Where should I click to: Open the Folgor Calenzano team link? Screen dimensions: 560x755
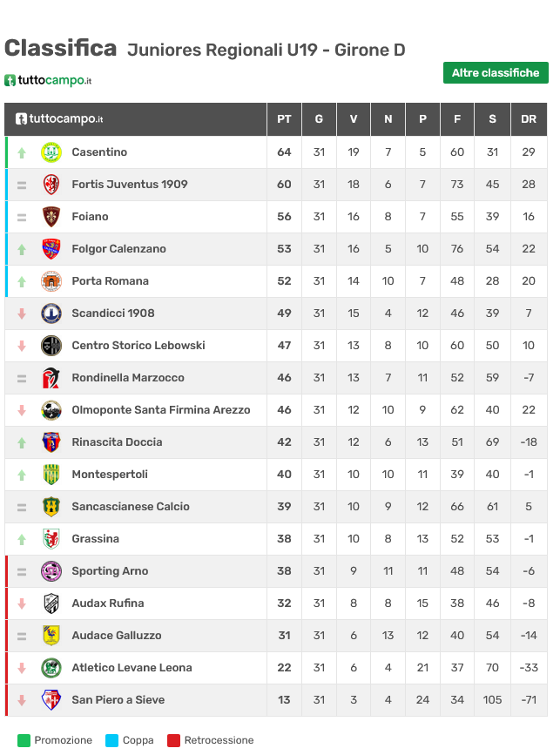[x=119, y=249]
